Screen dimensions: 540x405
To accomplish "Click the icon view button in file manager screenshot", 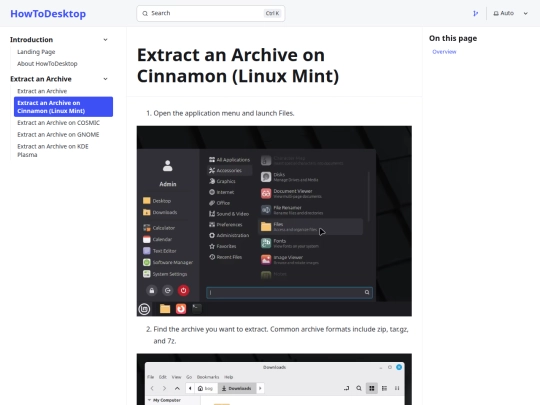I will pos(372,388).
